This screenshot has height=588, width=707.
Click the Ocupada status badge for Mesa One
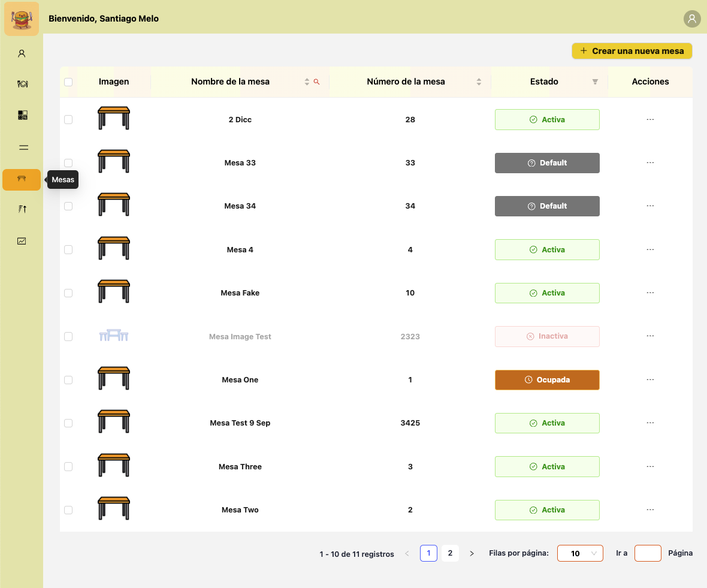coord(547,380)
